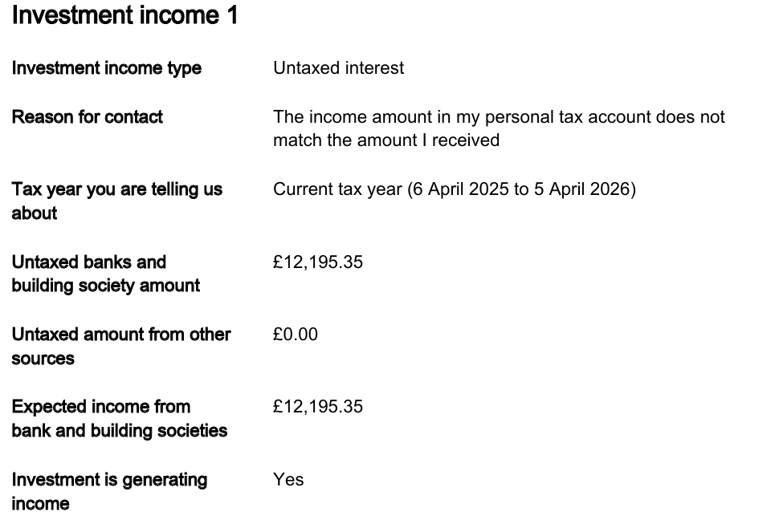Click the 'Untaxed interest' value

pyautogui.click(x=339, y=67)
